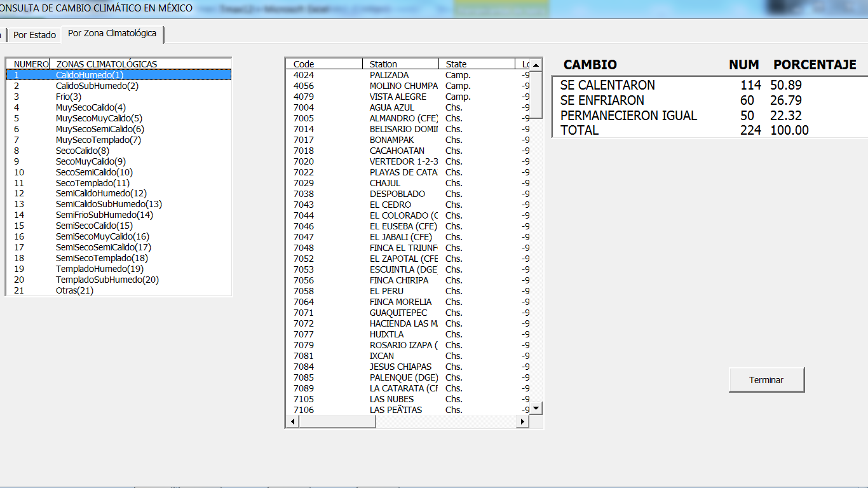The image size is (868, 488).
Task: Click the horizontal scroll left arrow
Action: click(292, 421)
